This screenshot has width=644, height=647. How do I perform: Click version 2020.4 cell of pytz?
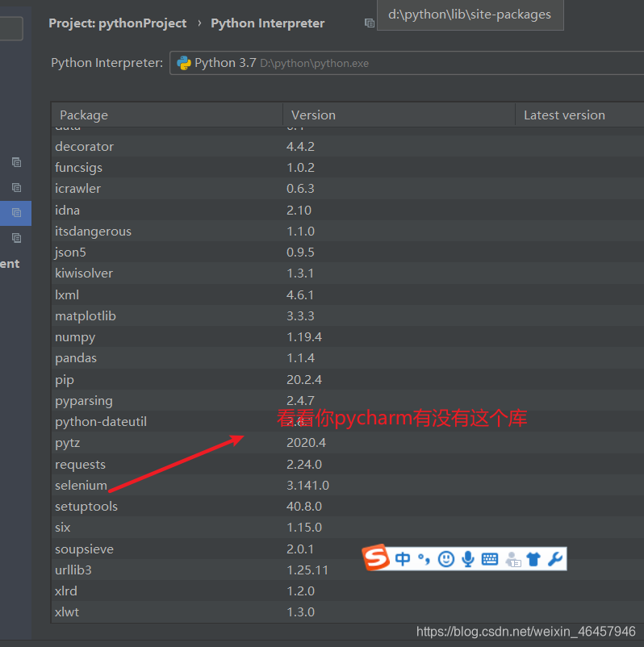click(x=306, y=443)
